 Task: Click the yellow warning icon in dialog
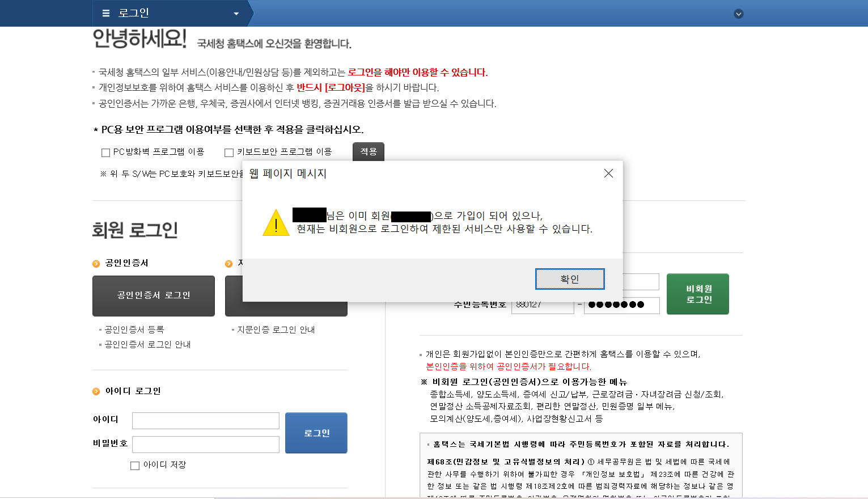[276, 222]
